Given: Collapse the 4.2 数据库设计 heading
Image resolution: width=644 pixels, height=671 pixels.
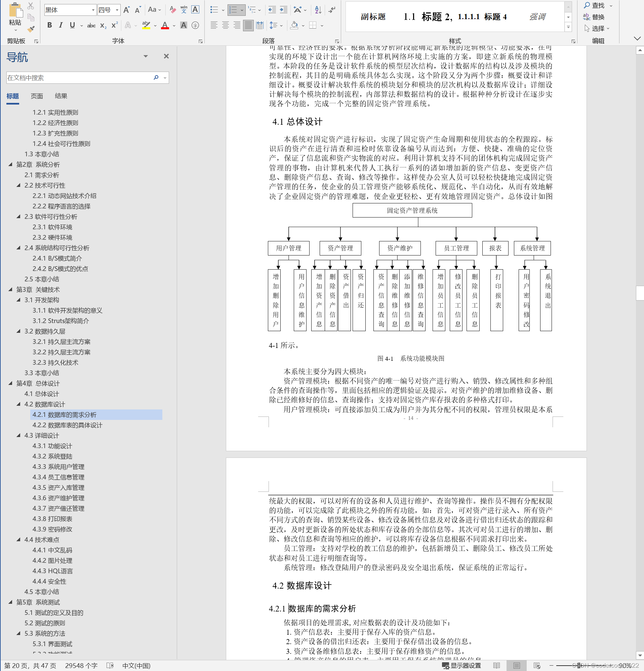Looking at the screenshot, I should [x=18, y=404].
